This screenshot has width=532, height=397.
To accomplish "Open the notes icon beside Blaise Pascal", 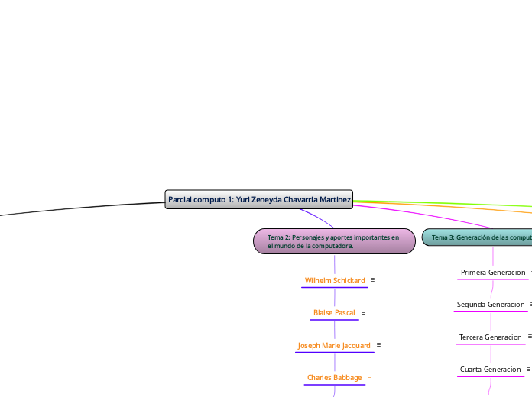I will (x=363, y=312).
